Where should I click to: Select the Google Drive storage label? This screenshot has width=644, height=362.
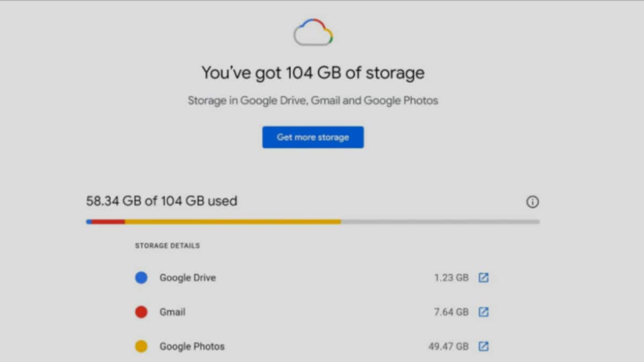[187, 278]
